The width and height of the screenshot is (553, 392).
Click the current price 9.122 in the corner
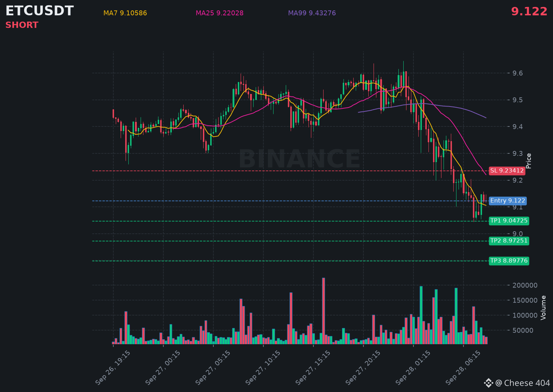pos(529,12)
